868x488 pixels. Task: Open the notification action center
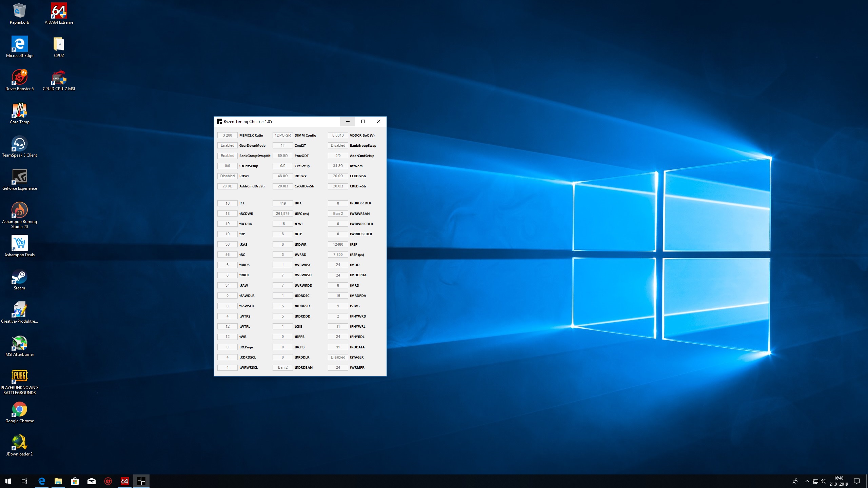click(x=857, y=481)
